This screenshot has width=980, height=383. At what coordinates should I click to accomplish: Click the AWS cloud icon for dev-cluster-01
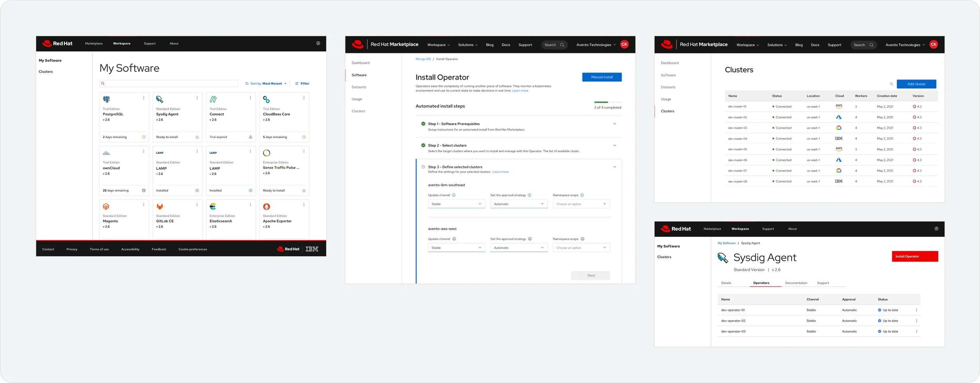pyautogui.click(x=839, y=106)
